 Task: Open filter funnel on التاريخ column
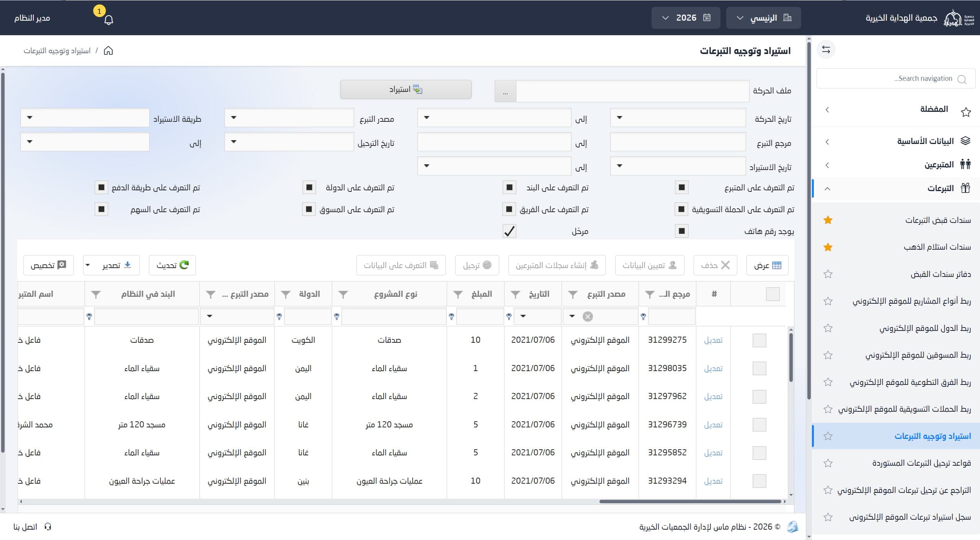(x=515, y=294)
